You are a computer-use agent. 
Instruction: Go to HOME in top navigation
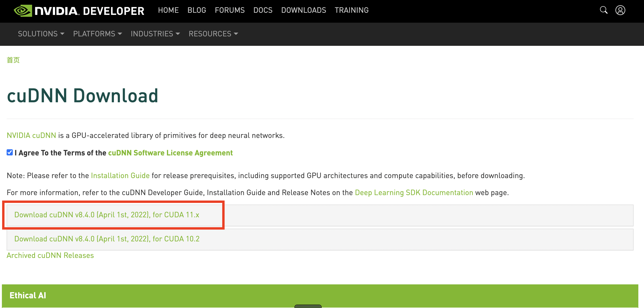click(x=168, y=10)
